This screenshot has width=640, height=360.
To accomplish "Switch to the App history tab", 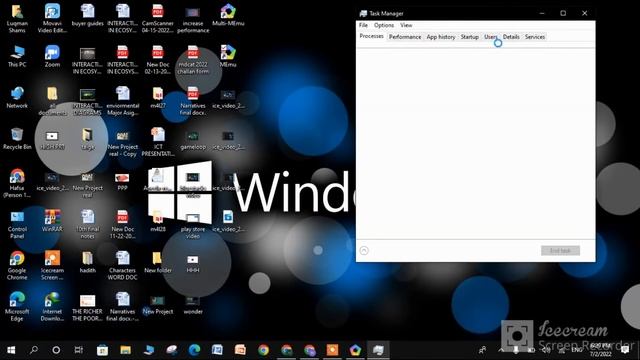I will pos(440,37).
